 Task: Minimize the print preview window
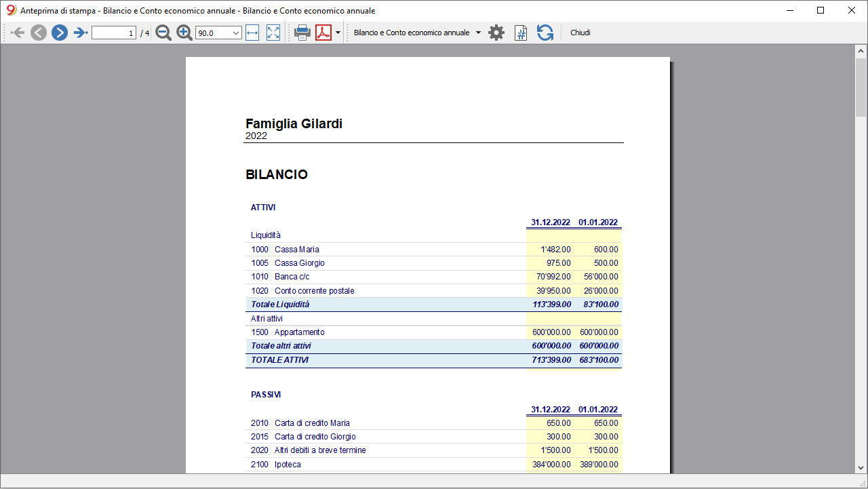point(789,11)
